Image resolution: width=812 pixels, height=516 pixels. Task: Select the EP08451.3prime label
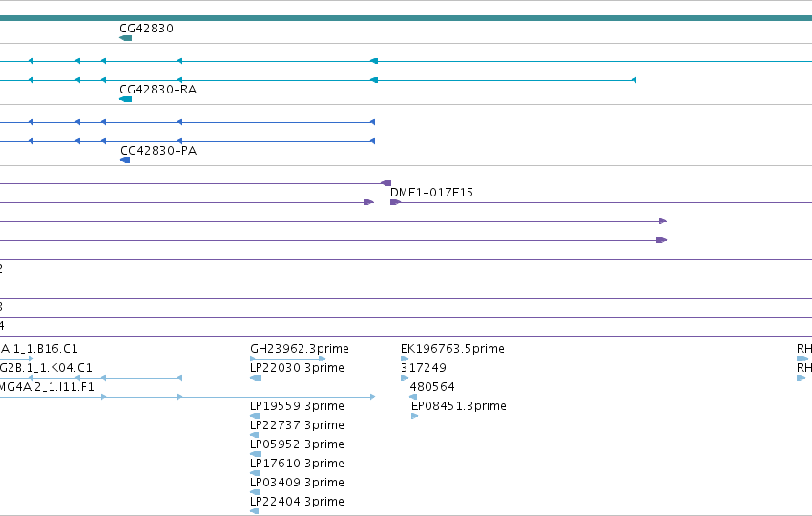click(x=458, y=406)
